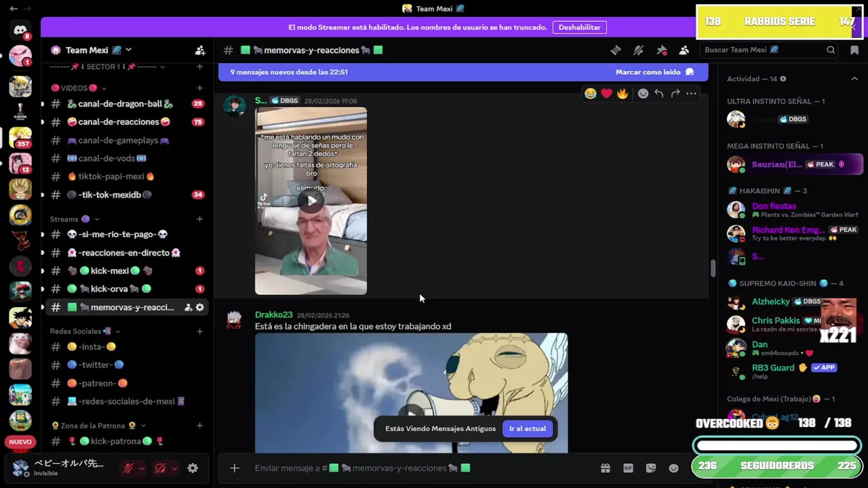The image size is (868, 488).
Task: Toggle channel notification mute bell
Action: point(639,50)
